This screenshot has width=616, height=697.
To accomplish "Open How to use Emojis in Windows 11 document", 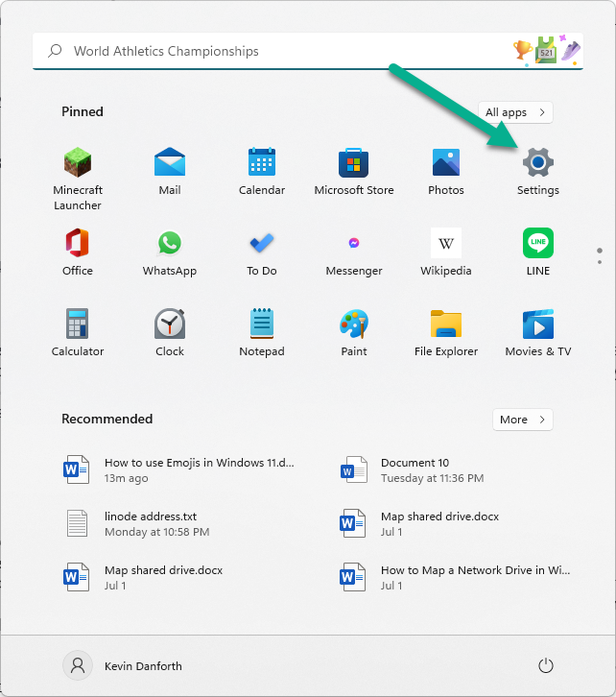I will pyautogui.click(x=179, y=469).
